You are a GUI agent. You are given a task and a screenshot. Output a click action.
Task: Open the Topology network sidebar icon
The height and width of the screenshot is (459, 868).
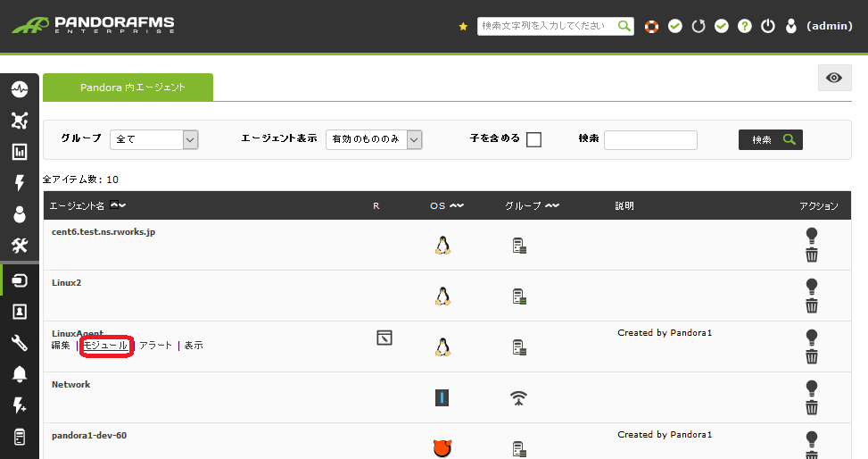pyautogui.click(x=20, y=121)
